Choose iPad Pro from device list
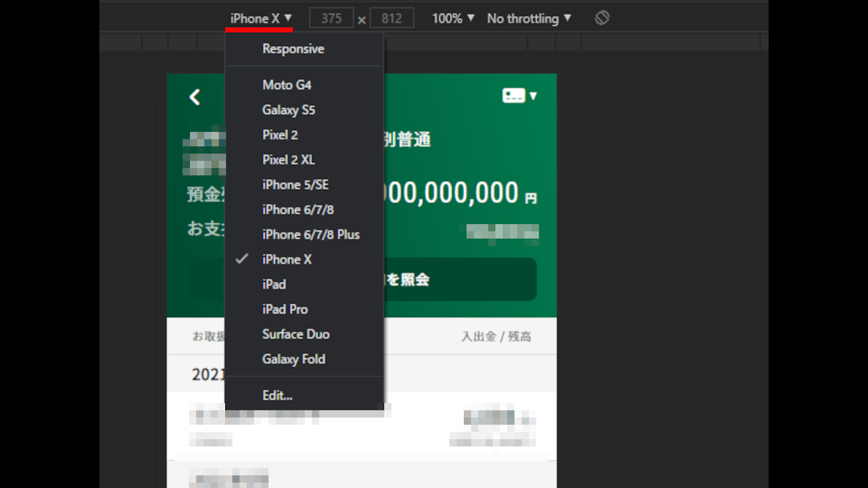The image size is (868, 488). pos(304,310)
